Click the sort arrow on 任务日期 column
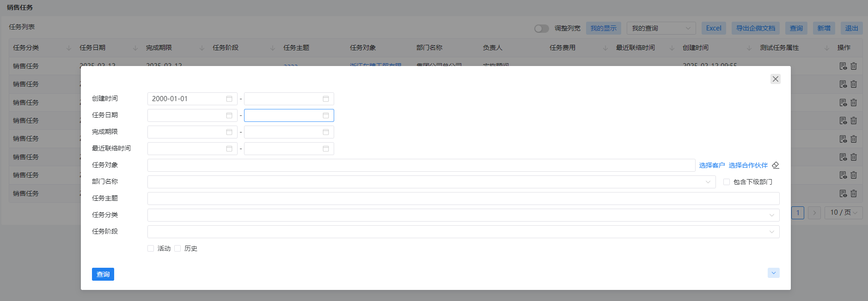 click(x=135, y=48)
